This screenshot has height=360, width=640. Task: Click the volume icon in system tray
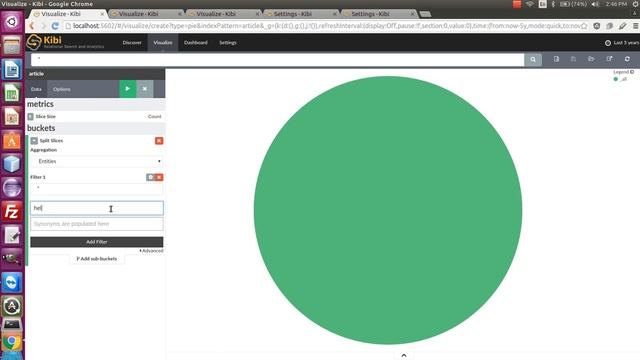(596, 4)
